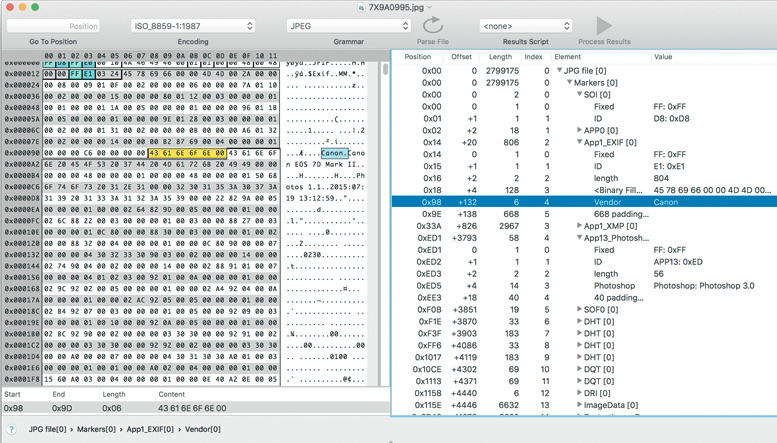Expand the ImageData [0] node
The image size is (777, 443).
(x=581, y=406)
